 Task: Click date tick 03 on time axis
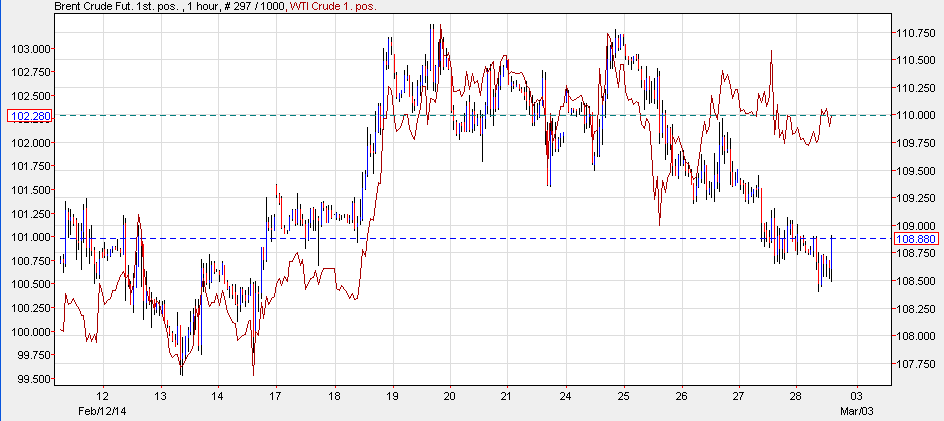point(856,397)
